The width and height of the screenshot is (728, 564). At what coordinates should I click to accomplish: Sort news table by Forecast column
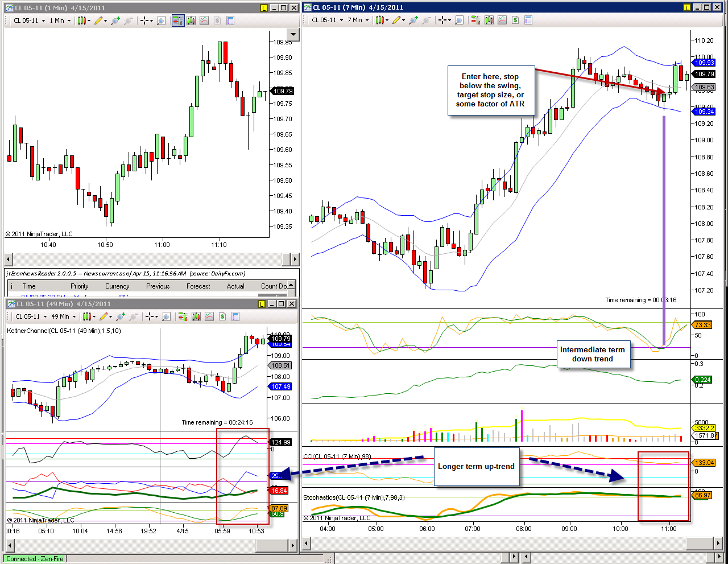[x=198, y=286]
